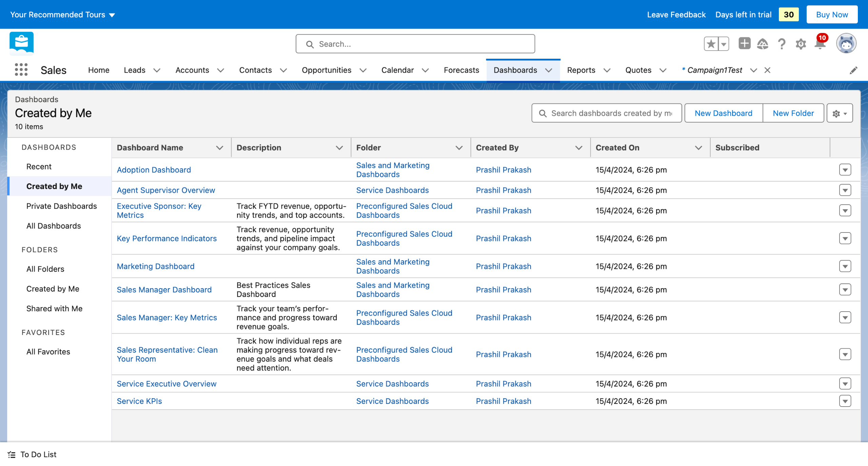The height and width of the screenshot is (466, 868).
Task: Click the Favorites star icon
Action: pos(711,44)
